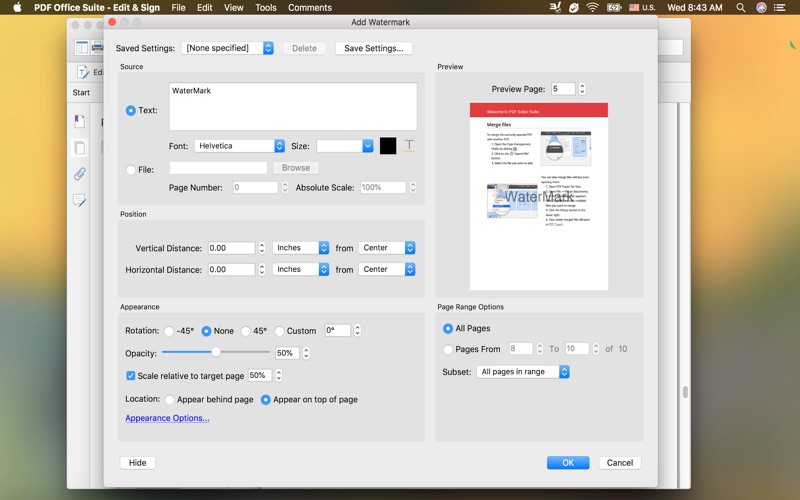
Task: Click the watermark text input box
Action: point(293,107)
